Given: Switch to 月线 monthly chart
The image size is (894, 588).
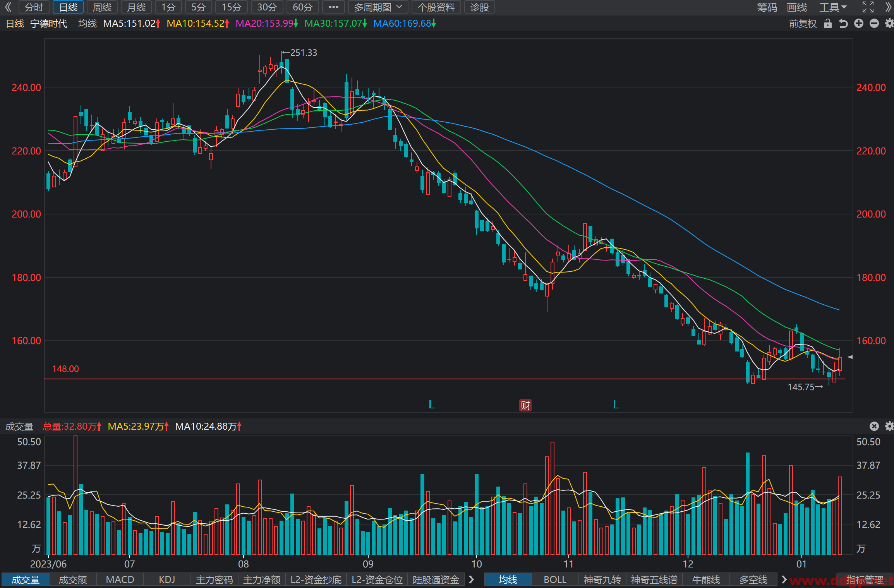Looking at the screenshot, I should point(136,7).
